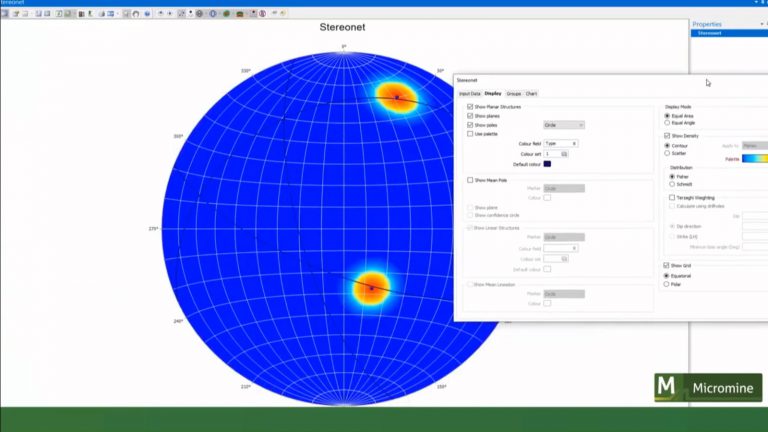Screen dimensions: 768x432
Task: Select the Equatorial grid option
Action: tap(667, 276)
